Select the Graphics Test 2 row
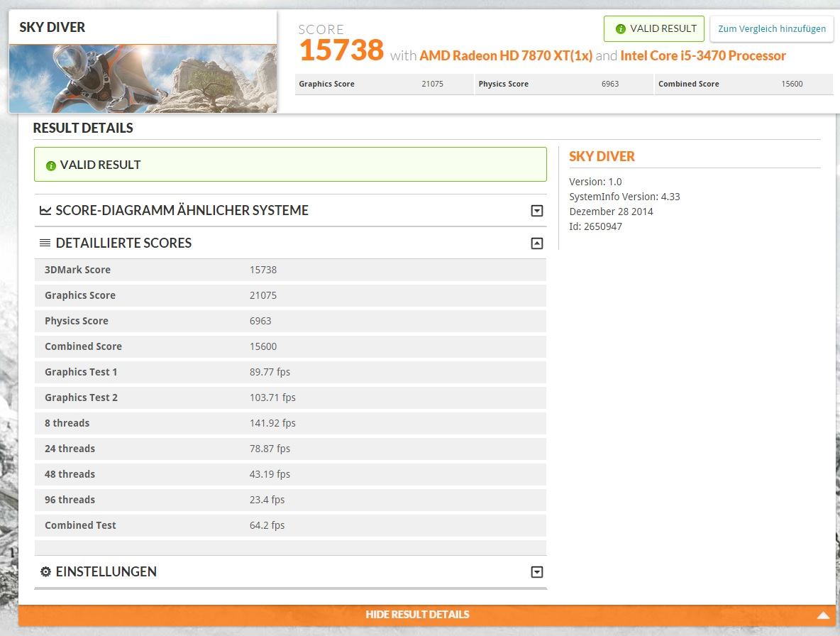The height and width of the screenshot is (636, 840). pyautogui.click(x=290, y=397)
